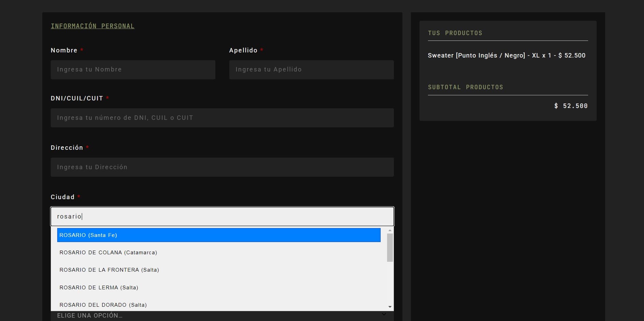Click the DNI/CUIL/CUIT number field
Screen dimensions: 644x321
[x=222, y=118]
